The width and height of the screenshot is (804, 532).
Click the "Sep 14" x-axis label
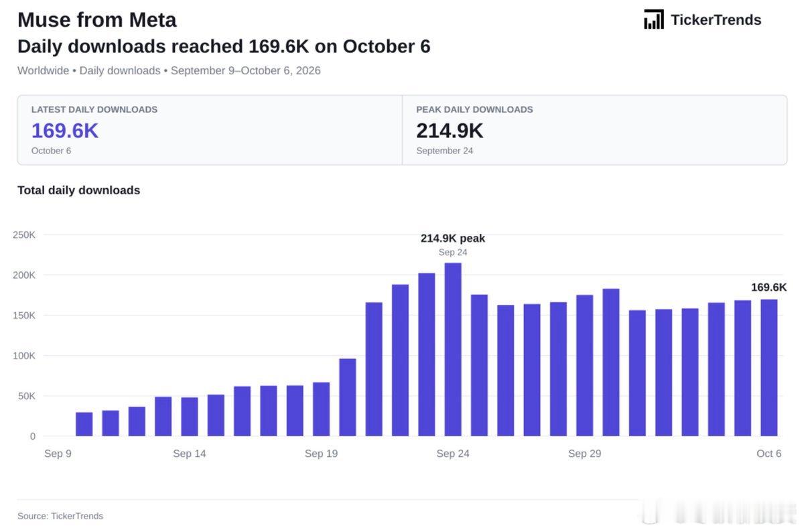[190, 454]
